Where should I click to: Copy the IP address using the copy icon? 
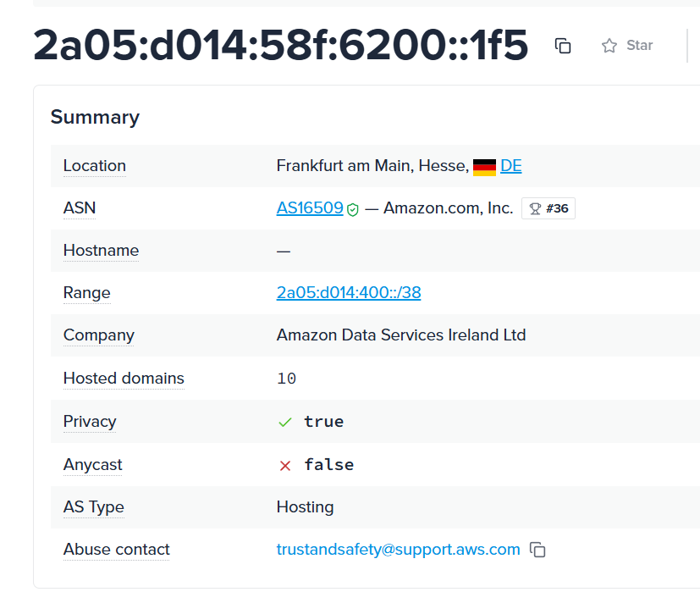[563, 46]
